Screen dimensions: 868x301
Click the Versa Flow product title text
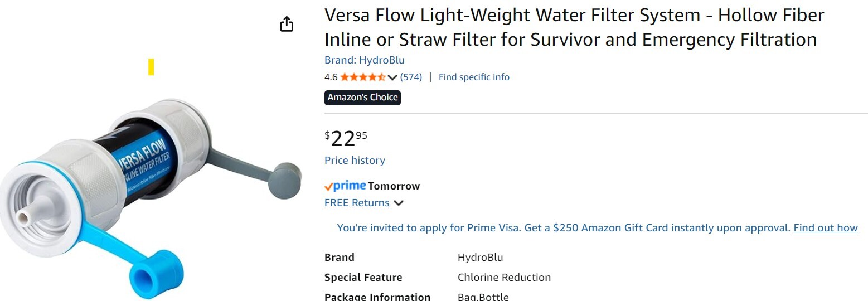point(574,27)
